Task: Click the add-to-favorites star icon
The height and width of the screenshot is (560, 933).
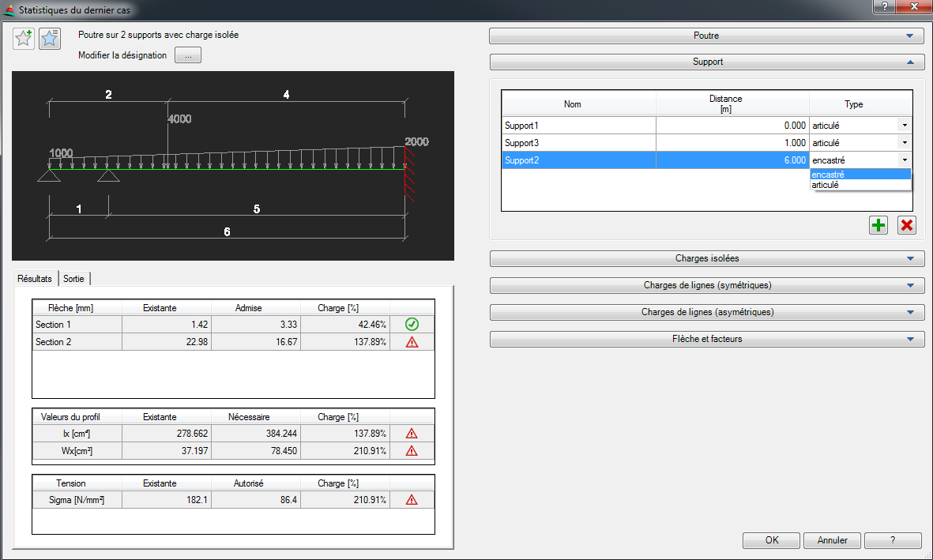Action: click(x=24, y=38)
